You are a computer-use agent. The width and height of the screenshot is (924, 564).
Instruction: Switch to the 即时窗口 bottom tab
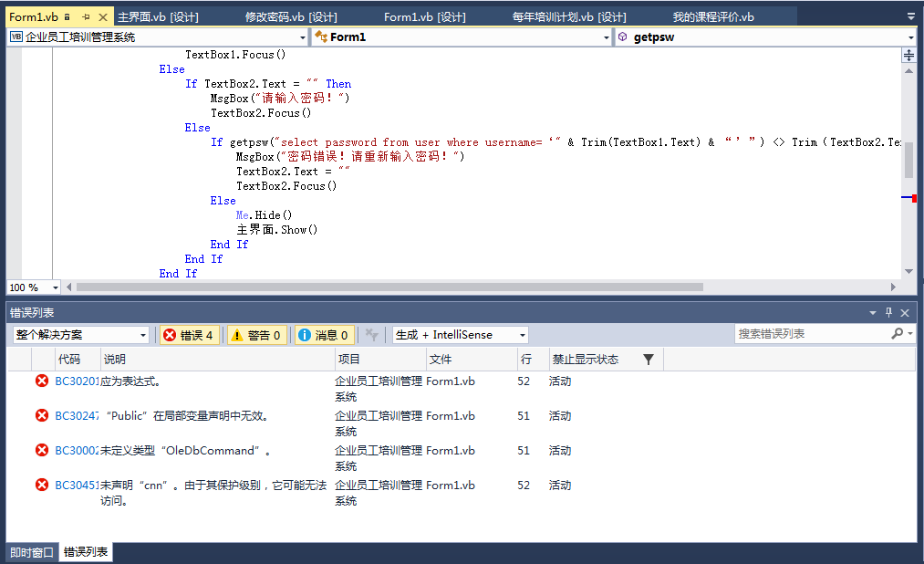click(x=32, y=552)
